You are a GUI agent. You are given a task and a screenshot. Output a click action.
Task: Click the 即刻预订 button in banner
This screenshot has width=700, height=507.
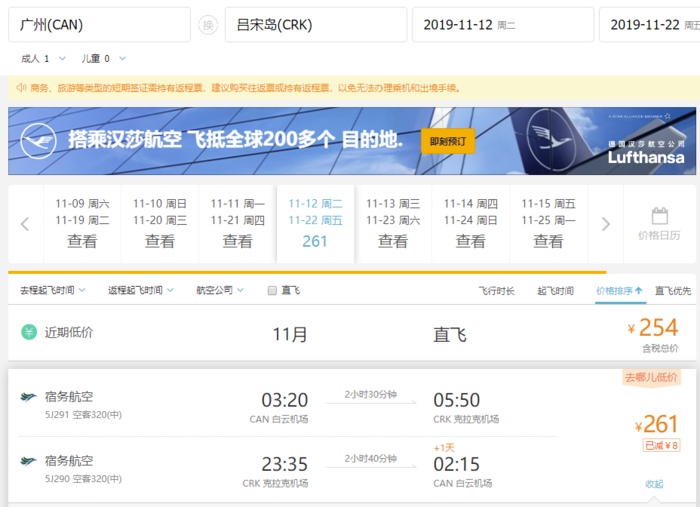[x=447, y=141]
